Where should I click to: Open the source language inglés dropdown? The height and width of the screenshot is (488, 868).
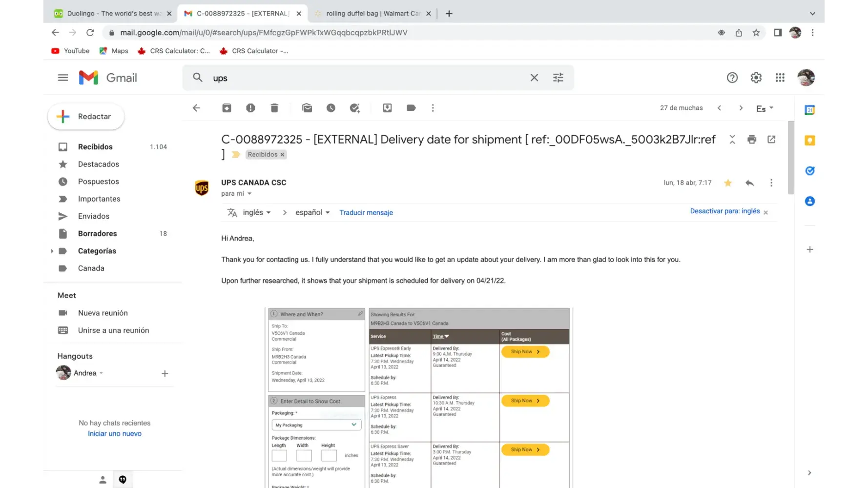click(x=257, y=213)
